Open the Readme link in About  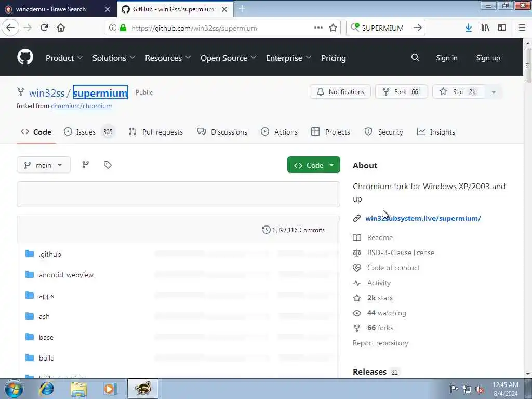[380, 237]
